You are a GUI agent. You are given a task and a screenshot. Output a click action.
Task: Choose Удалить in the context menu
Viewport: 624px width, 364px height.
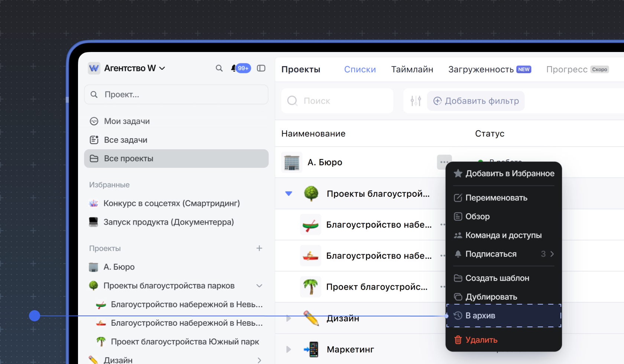pyautogui.click(x=481, y=340)
